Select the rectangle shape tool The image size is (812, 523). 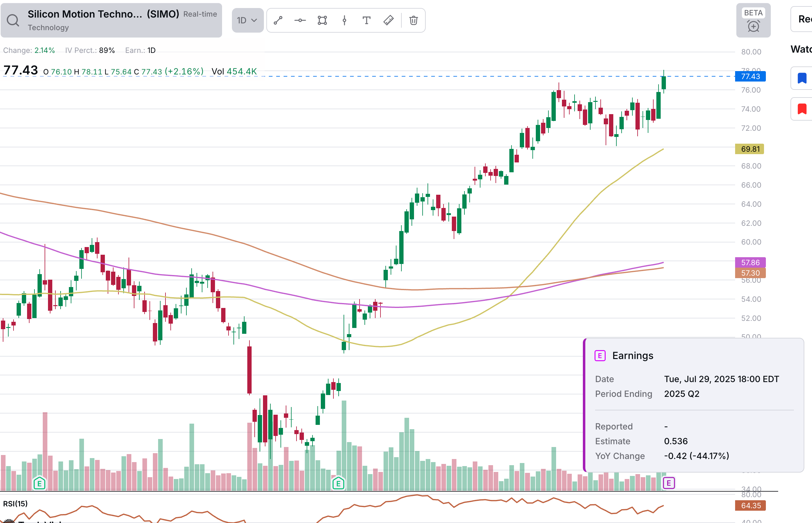tap(322, 20)
